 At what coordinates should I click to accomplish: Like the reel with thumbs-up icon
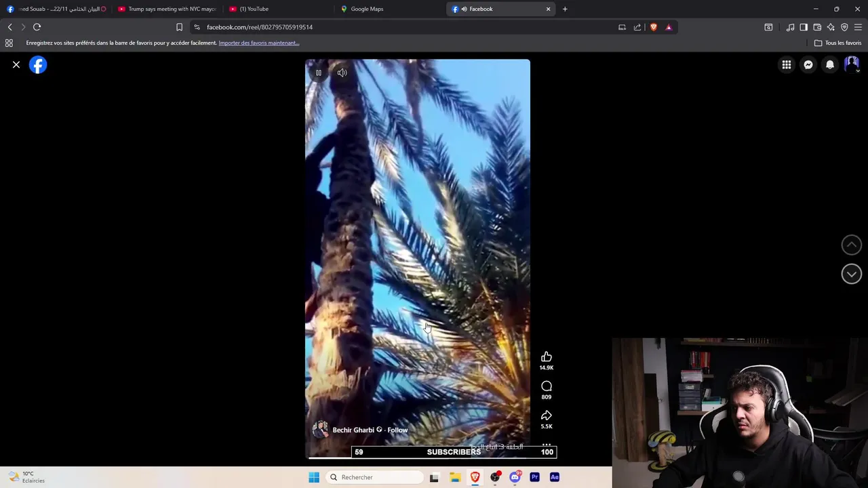coord(547,357)
